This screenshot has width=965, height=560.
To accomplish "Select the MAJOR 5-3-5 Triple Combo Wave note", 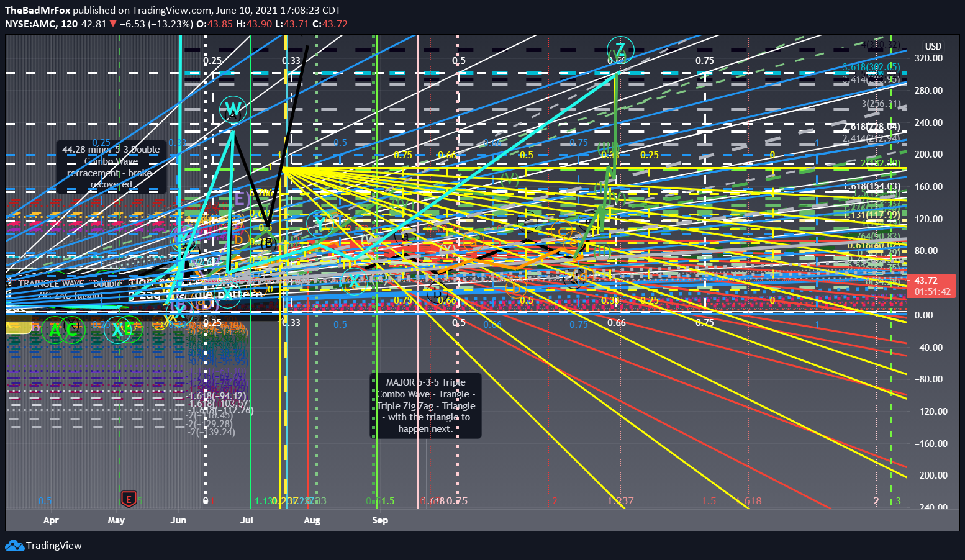I will point(426,406).
